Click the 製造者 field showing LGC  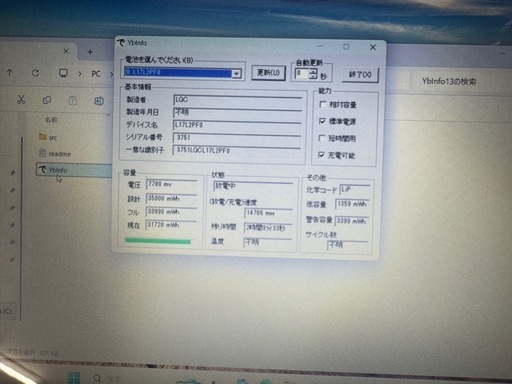coord(238,100)
